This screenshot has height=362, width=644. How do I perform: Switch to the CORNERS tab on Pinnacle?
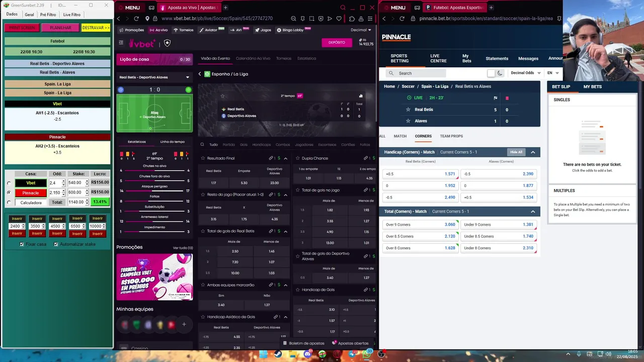point(423,136)
